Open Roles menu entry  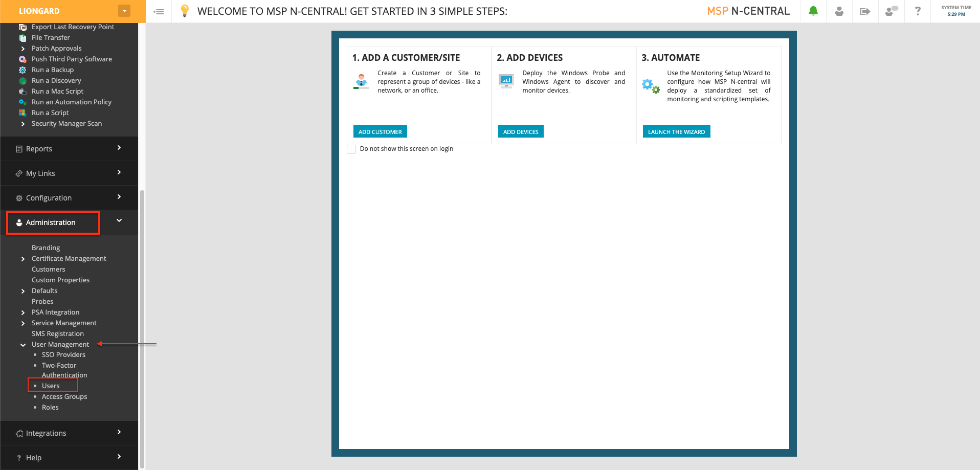50,407
